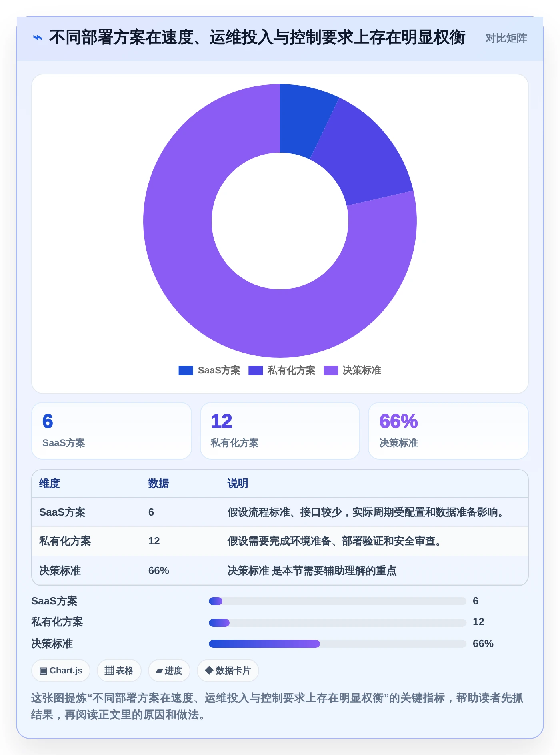Click SaaS方案 cell in the table
Viewport: 560px width, 755px height.
[x=62, y=512]
